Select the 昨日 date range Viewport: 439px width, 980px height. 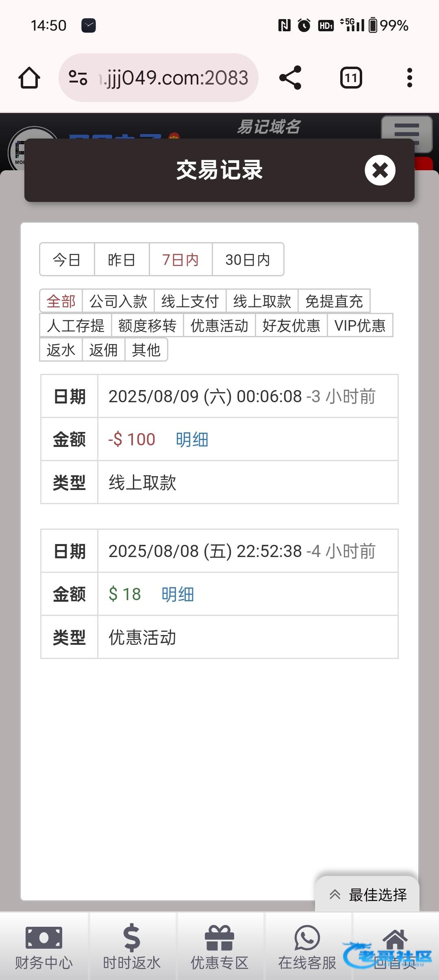(x=122, y=260)
